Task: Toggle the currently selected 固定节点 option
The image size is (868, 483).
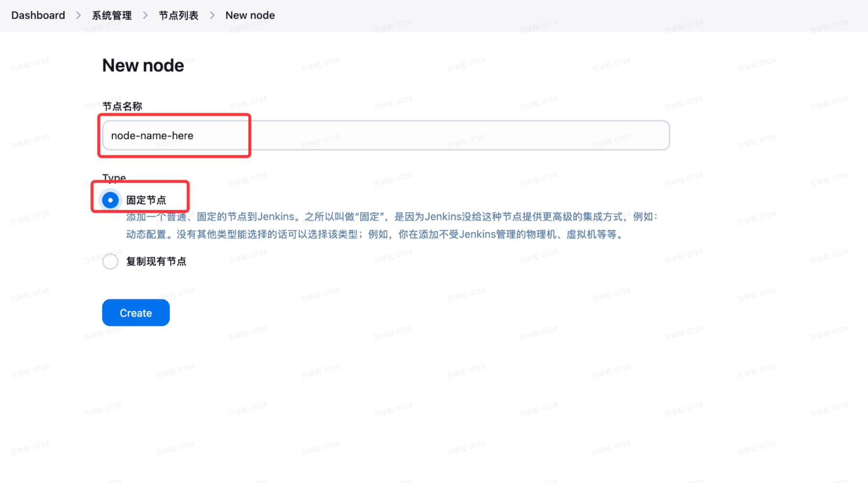Action: (x=110, y=200)
